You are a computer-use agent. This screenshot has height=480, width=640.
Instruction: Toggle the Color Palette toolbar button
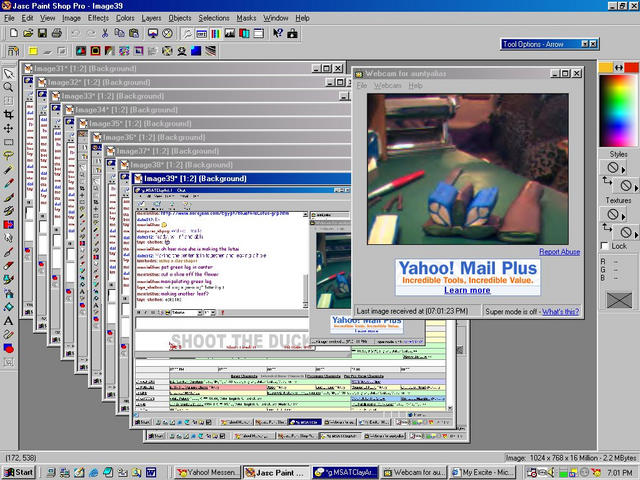[216, 33]
